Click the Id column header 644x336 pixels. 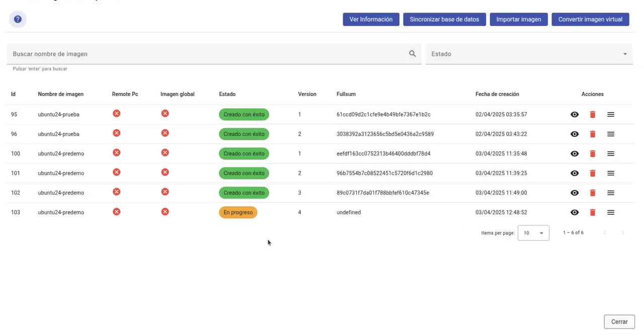click(13, 94)
